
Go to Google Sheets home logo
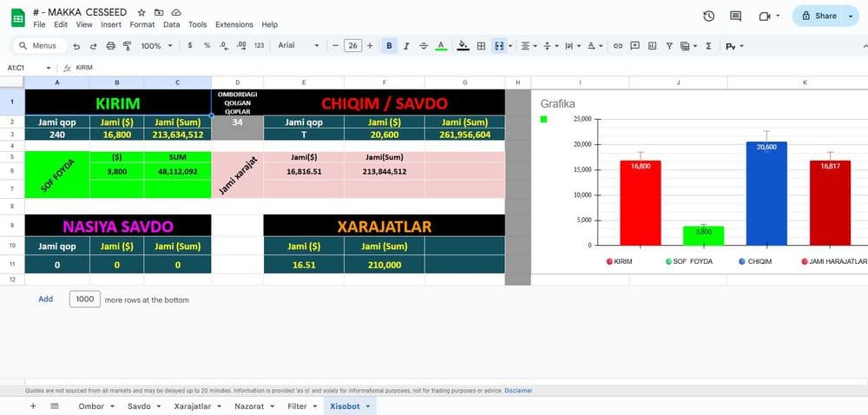18,17
